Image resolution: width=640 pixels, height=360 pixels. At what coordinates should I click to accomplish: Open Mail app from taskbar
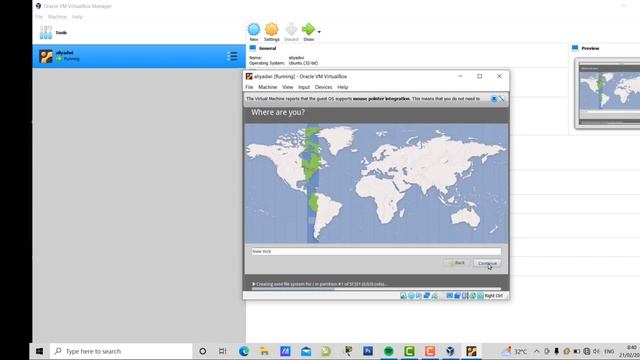(x=306, y=351)
